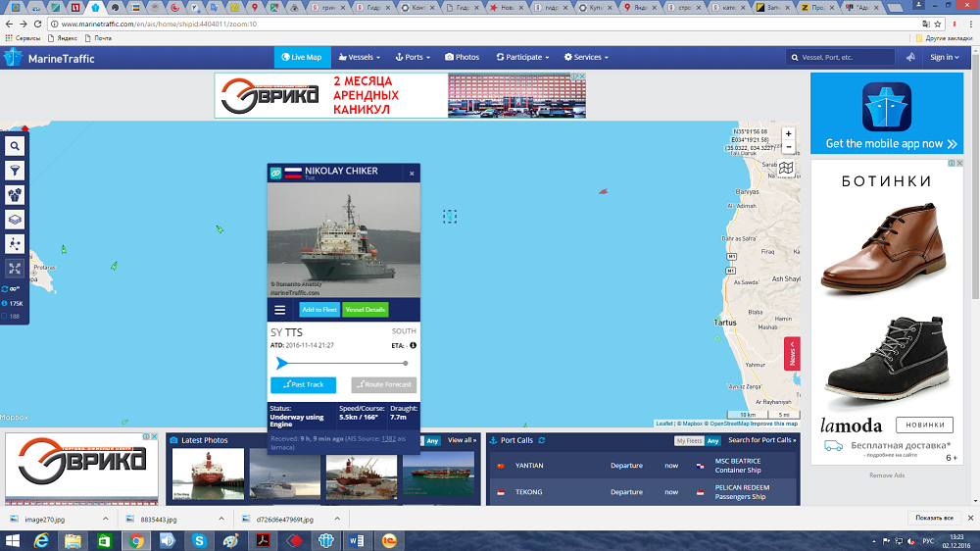Click the fullscreen expand map icon
Image resolution: width=980 pixels, height=551 pixels.
pos(15,269)
